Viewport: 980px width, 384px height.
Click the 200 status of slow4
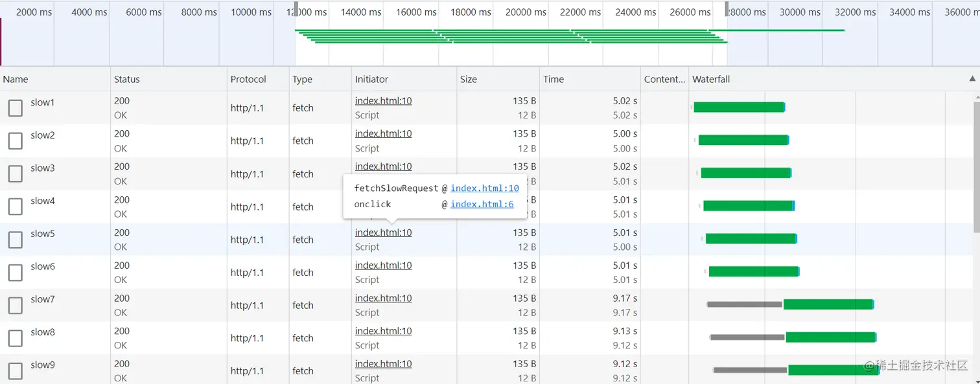click(x=122, y=200)
